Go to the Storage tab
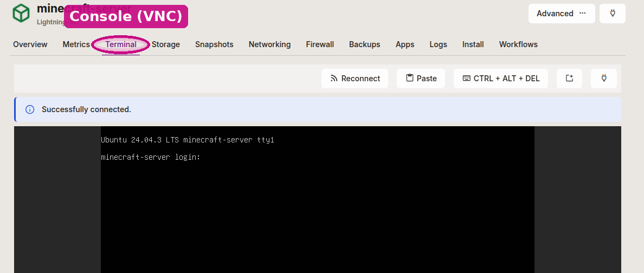This screenshot has height=273, width=644. coord(166,44)
